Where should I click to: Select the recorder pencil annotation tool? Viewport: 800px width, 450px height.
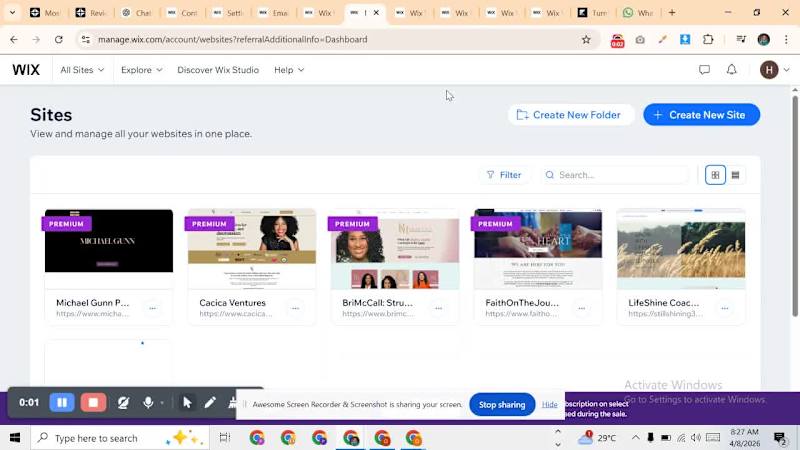point(210,403)
